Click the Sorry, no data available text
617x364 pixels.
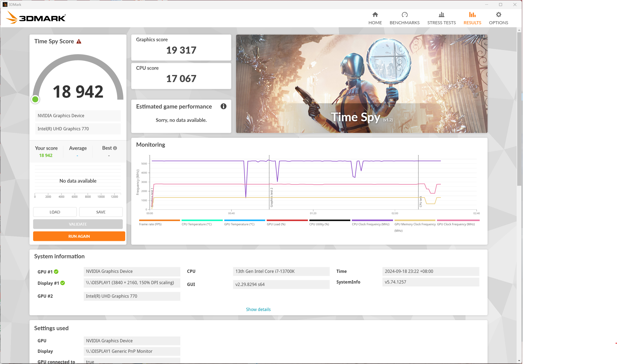coord(181,120)
